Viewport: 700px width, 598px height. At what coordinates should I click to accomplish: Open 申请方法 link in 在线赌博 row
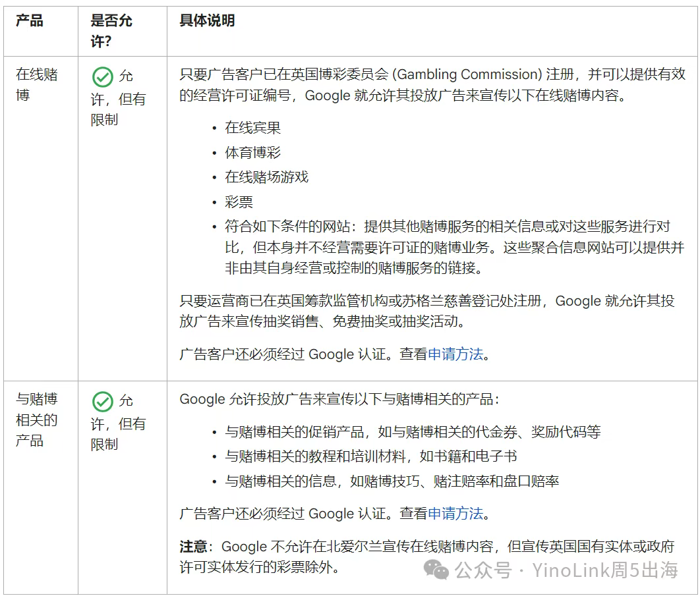point(455,354)
